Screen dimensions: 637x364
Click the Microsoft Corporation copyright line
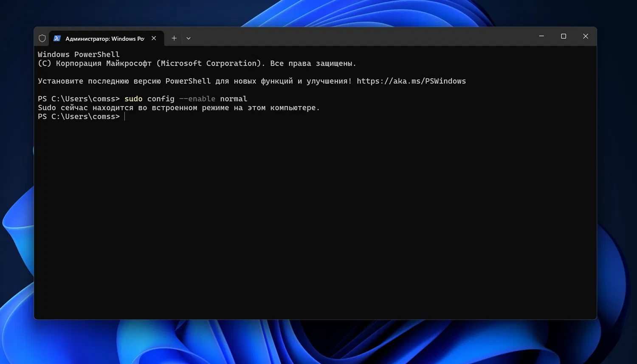pyautogui.click(x=197, y=63)
